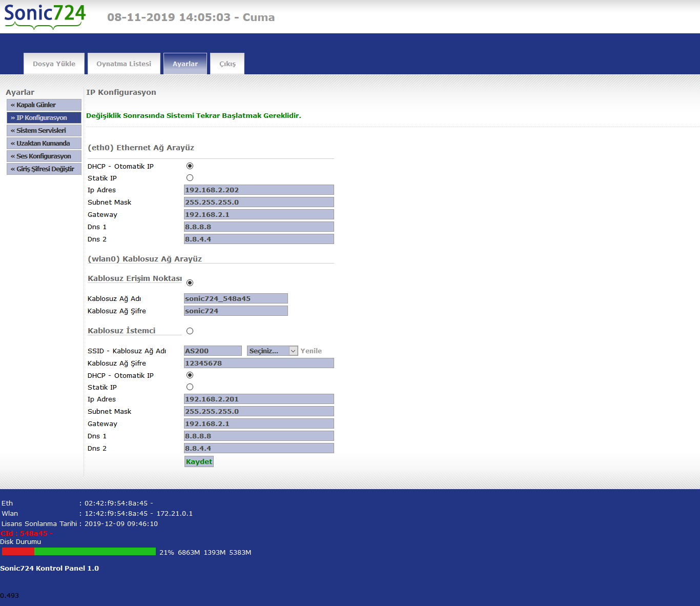
Task: Select DHCP Otomatik IP for wlan0
Action: (x=190, y=375)
